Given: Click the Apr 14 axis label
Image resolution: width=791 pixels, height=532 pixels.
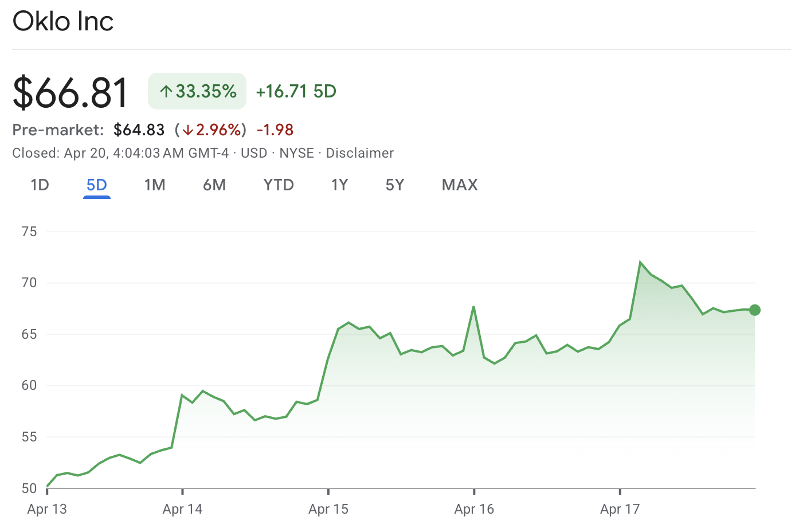Looking at the screenshot, I should pos(182,509).
